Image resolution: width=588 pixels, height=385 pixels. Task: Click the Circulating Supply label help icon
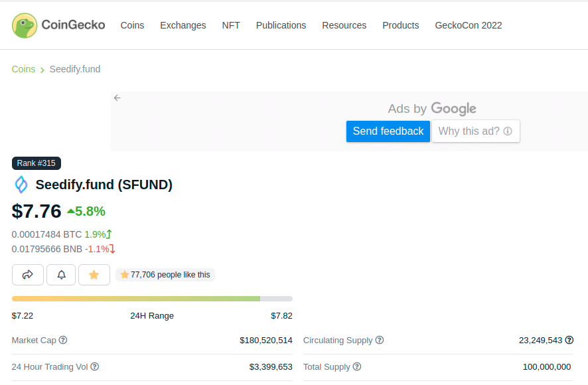(380, 340)
